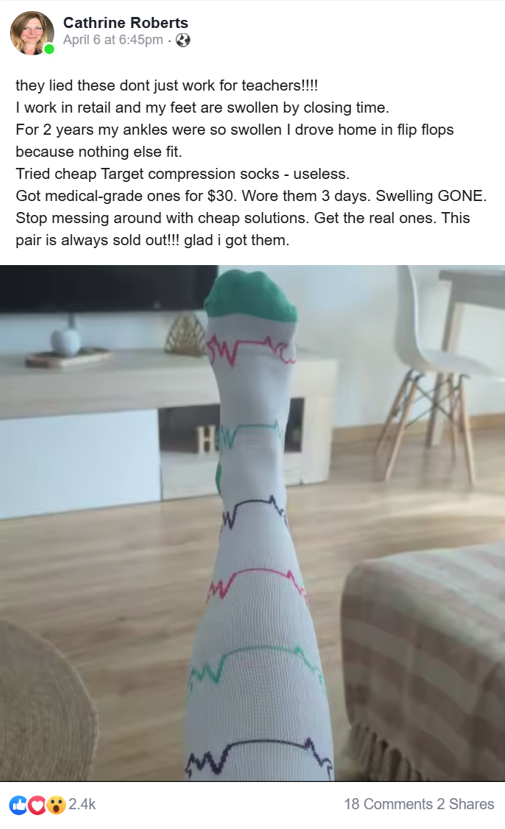Click the blue thumbs-up Like reaction icon
The height and width of the screenshot is (829, 505).
point(17,805)
